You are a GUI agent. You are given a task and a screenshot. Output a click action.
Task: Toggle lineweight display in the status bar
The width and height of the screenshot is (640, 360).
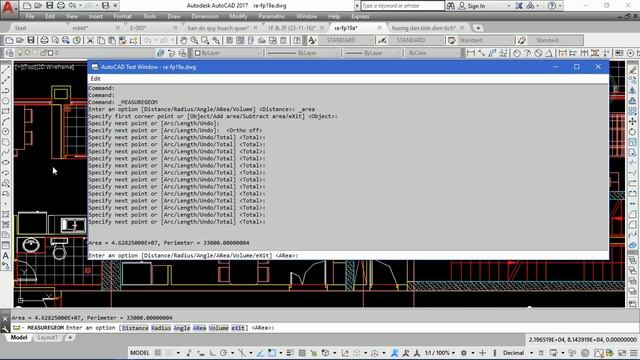[290, 353]
